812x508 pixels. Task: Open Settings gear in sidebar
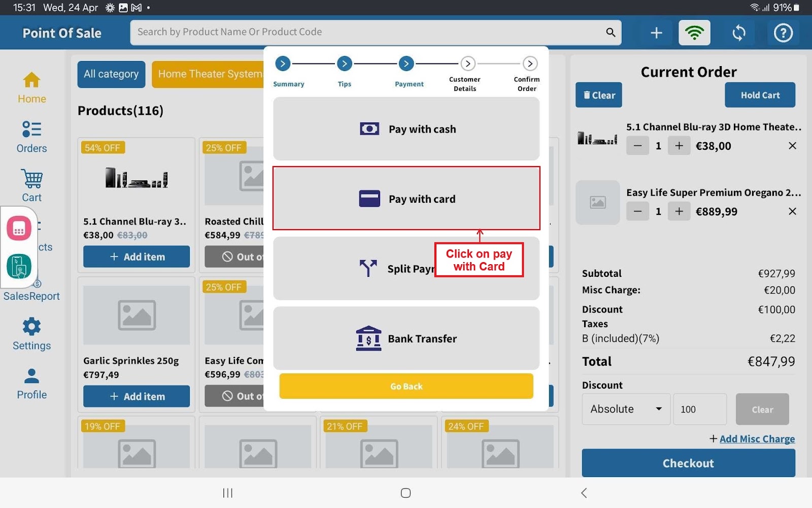coord(31,334)
